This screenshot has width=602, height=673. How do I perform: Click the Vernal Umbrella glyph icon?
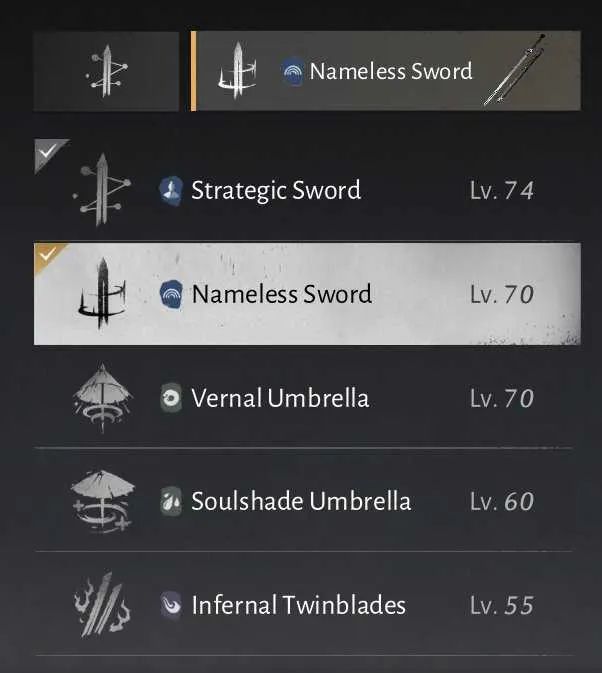[x=102, y=397]
